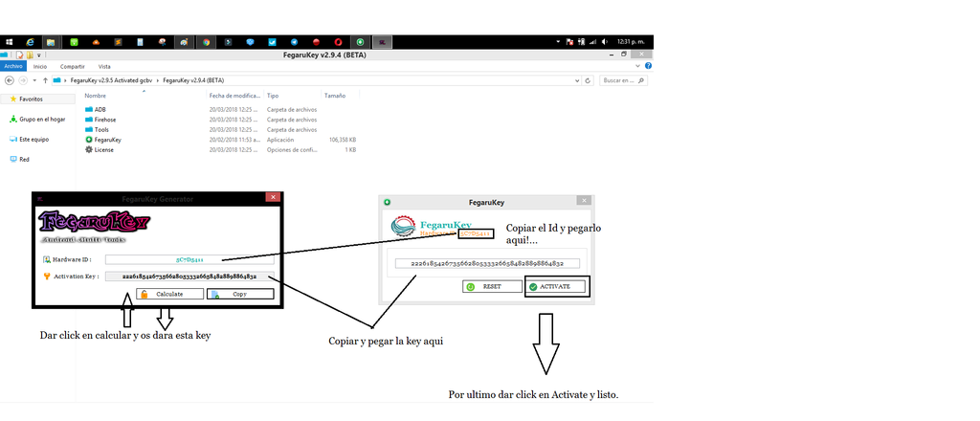The width and height of the screenshot is (980, 421).
Task: Click the volume icon in system tray
Action: 604,42
